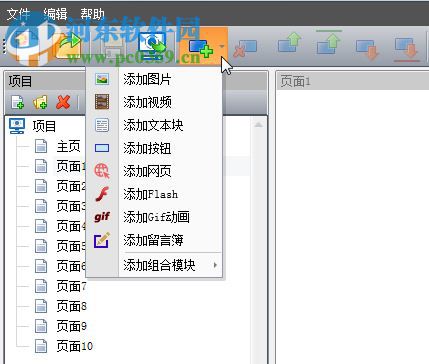Click the send backward toolbar icon
The height and width of the screenshot is (364, 429).
point(367,49)
